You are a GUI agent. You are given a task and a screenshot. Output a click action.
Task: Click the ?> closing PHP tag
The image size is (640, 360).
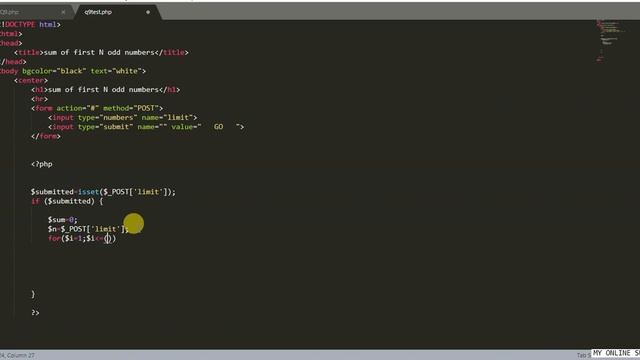(x=36, y=313)
